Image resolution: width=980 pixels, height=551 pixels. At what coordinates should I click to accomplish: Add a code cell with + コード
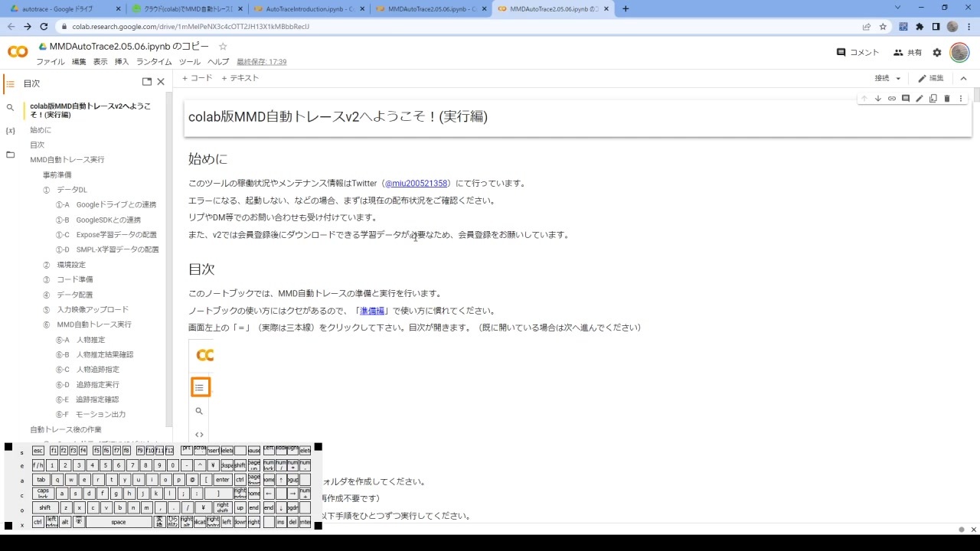198,78
